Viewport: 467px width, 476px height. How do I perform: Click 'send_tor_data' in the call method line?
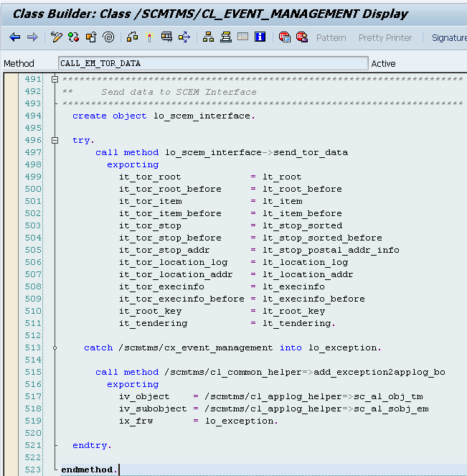click(311, 152)
